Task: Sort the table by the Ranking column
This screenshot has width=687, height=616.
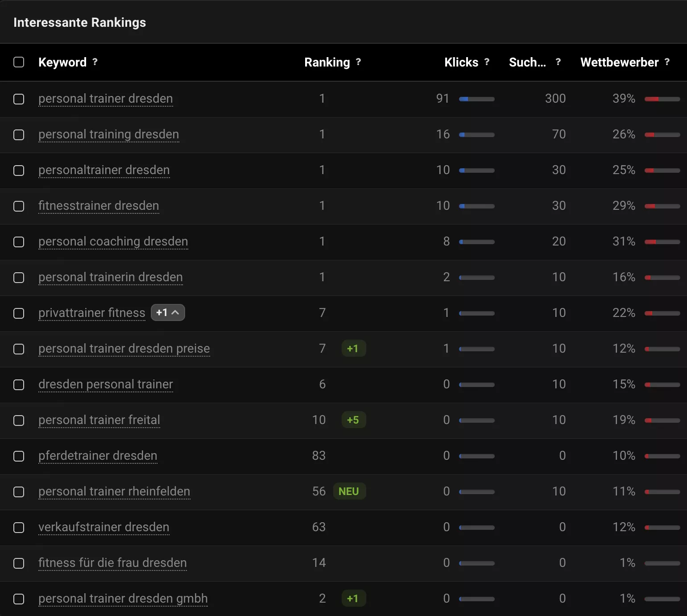Action: 327,62
